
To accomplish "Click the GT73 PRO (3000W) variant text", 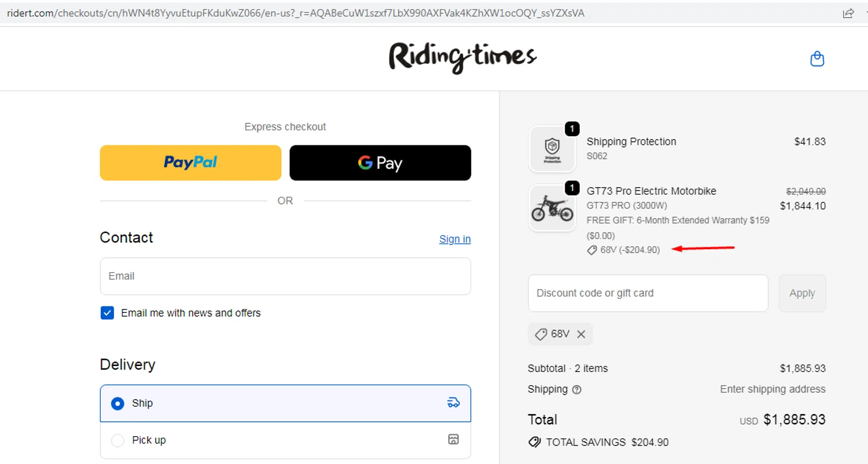I will [x=627, y=206].
